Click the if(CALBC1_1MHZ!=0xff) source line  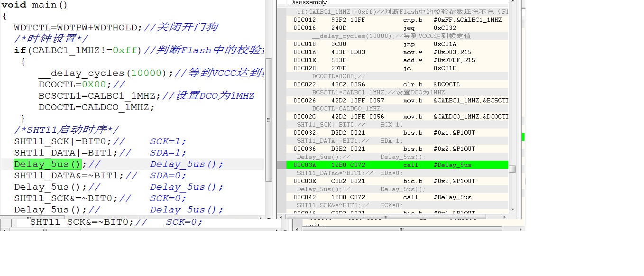coord(138,50)
